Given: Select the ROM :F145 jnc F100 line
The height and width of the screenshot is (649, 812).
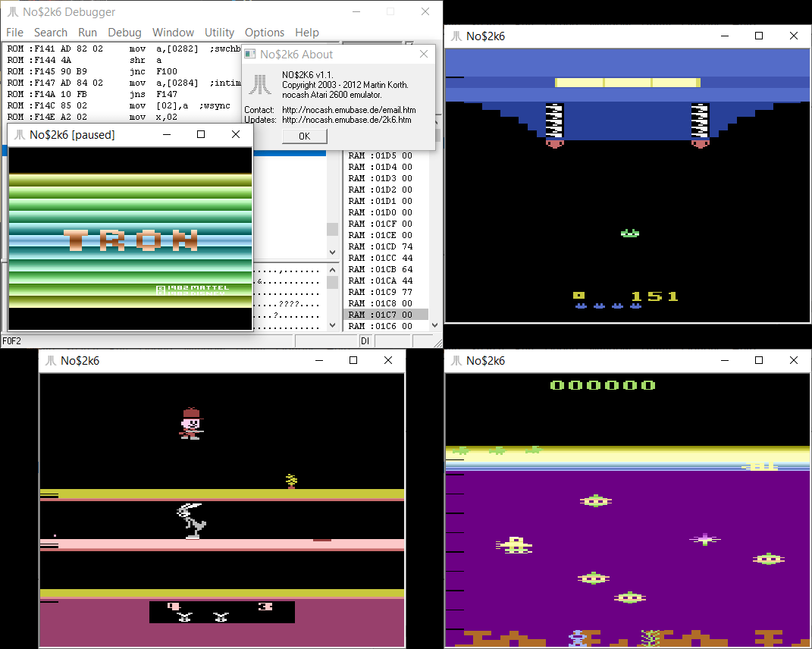Looking at the screenshot, I should pyautogui.click(x=124, y=71).
